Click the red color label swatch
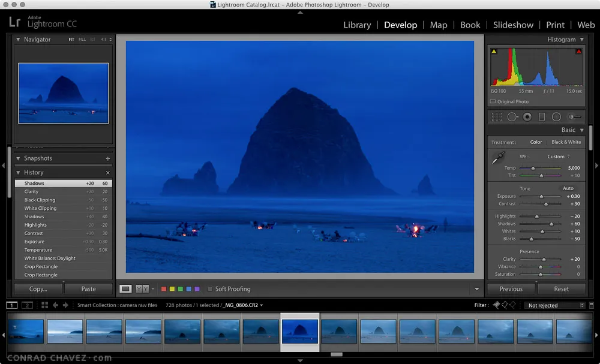 point(164,289)
